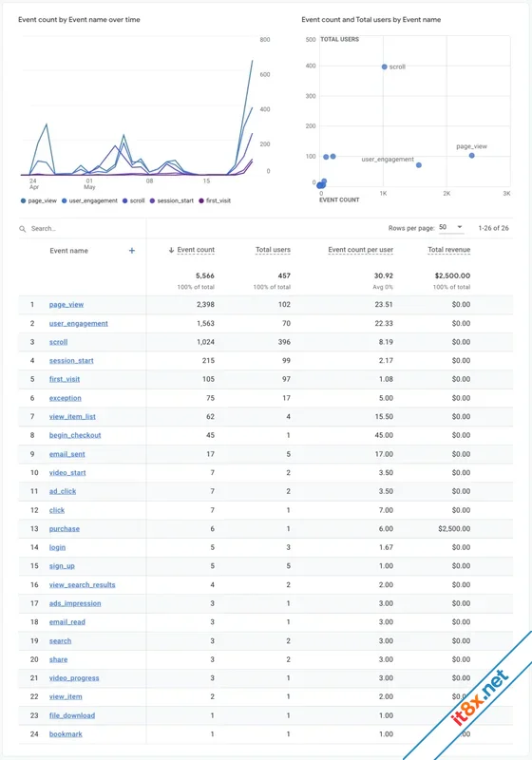Open the bookmark event link
Viewport: 532px width, 760px height.
click(x=66, y=733)
